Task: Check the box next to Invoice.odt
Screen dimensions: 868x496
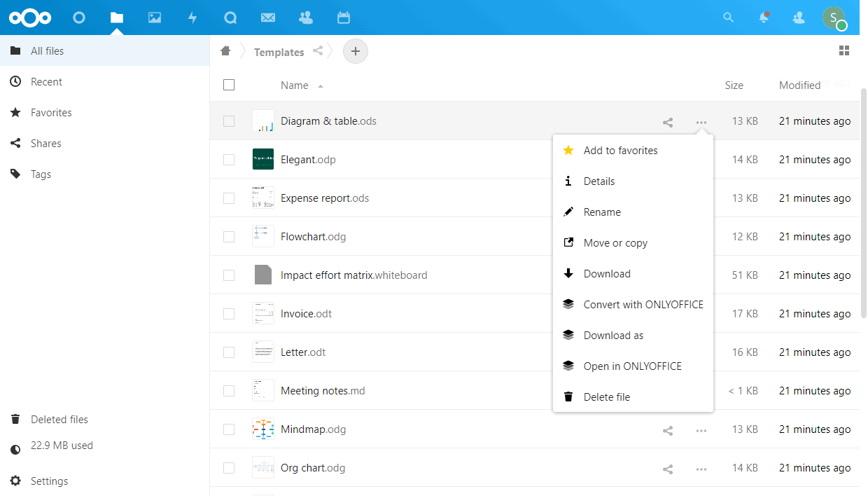Action: click(x=229, y=314)
